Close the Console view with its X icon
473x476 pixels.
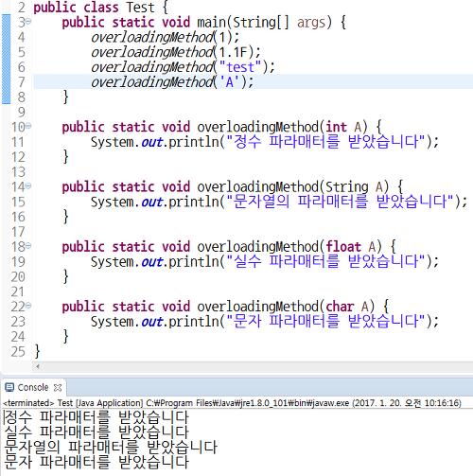pyautogui.click(x=58, y=388)
